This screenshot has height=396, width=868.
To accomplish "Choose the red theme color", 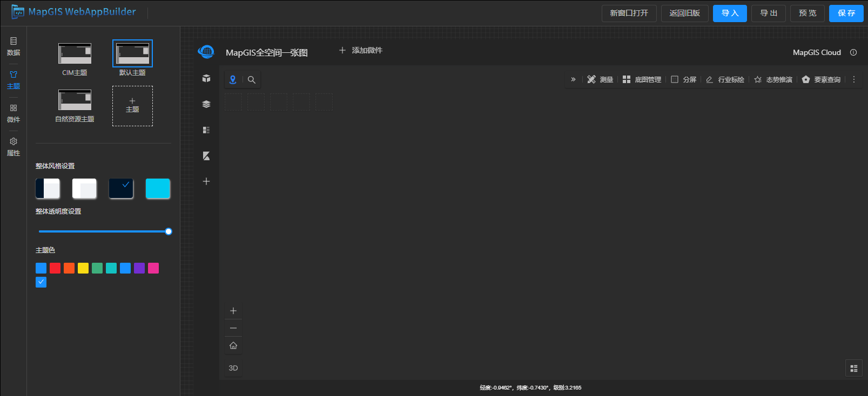I will point(55,268).
